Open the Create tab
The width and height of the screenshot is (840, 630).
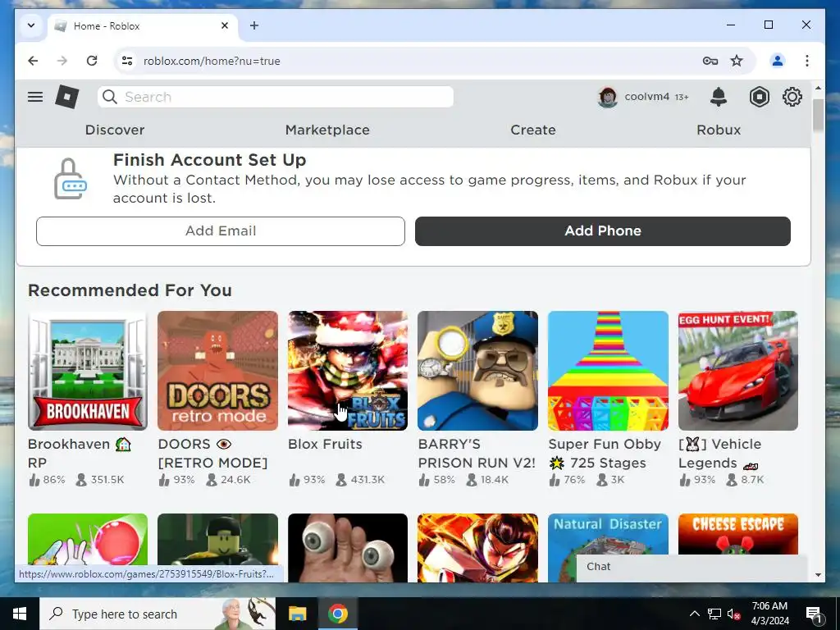533,130
